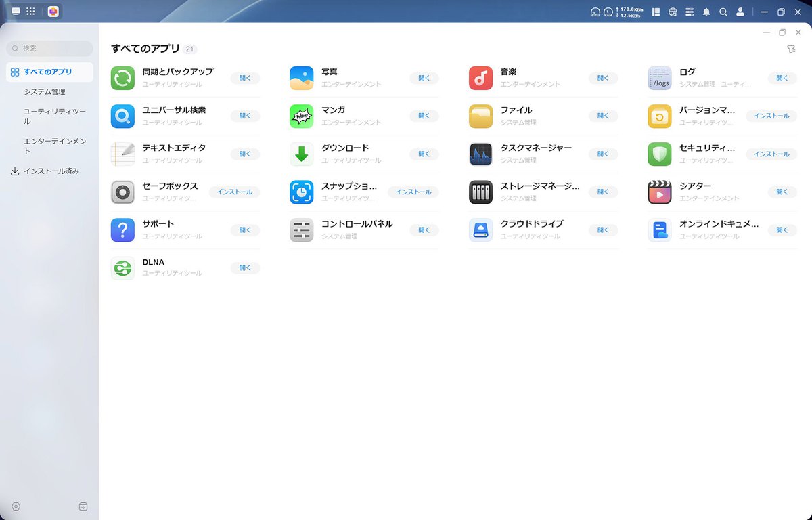The image size is (812, 520).
Task: Click the 同期とバックアップ app icon
Action: pos(122,78)
